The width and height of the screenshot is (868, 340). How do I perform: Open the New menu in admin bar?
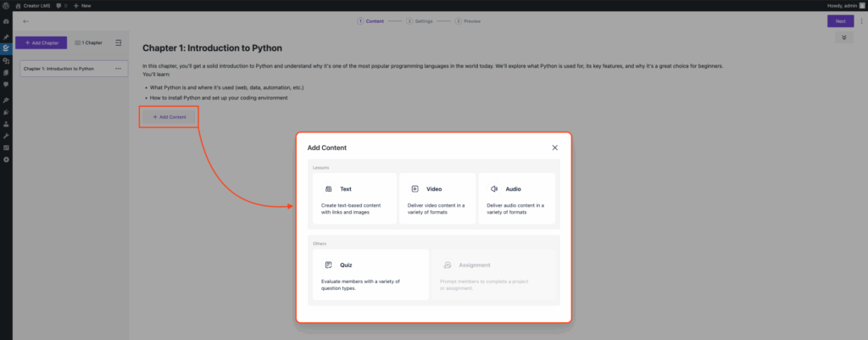click(83, 5)
